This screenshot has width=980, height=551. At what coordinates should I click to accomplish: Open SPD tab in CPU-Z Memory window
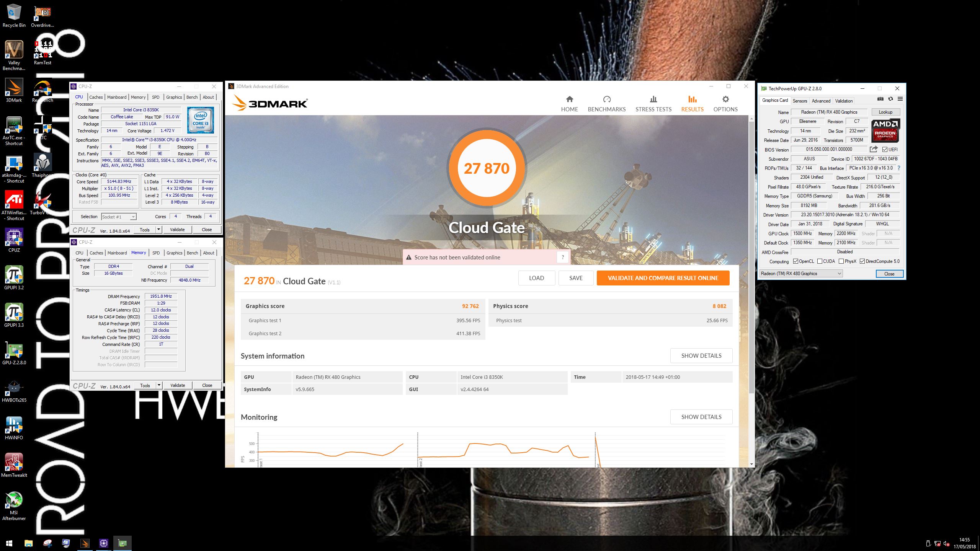(x=156, y=253)
